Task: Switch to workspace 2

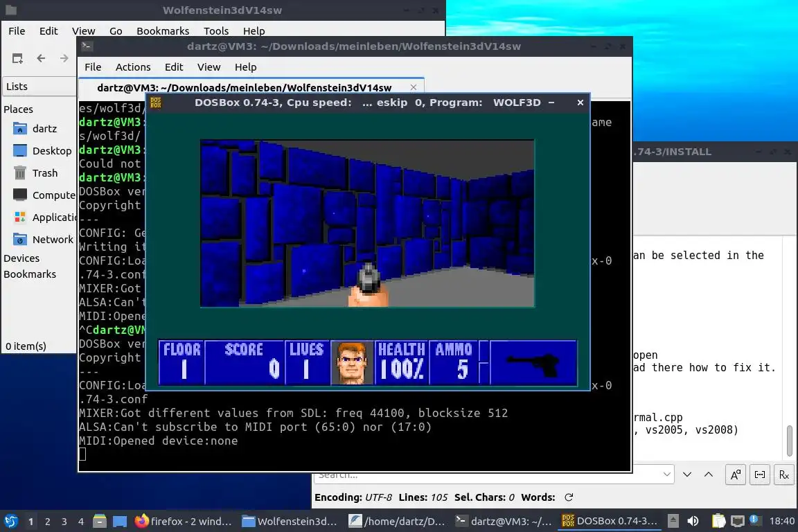Action: click(48, 522)
